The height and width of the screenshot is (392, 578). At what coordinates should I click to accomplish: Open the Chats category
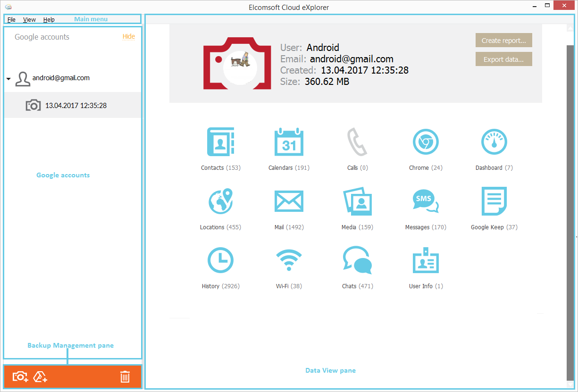point(357,260)
